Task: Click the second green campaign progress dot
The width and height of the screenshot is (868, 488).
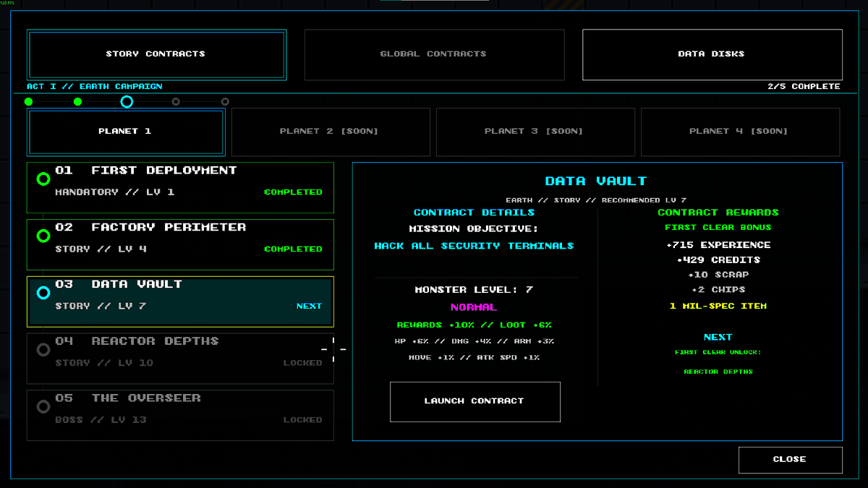Action: (78, 102)
